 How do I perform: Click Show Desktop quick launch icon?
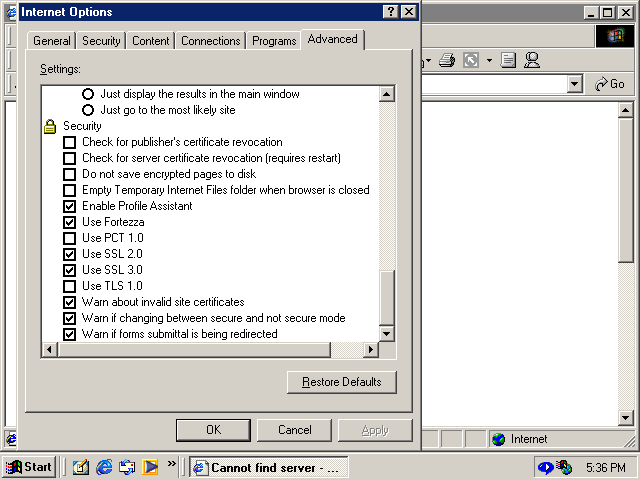point(81,467)
